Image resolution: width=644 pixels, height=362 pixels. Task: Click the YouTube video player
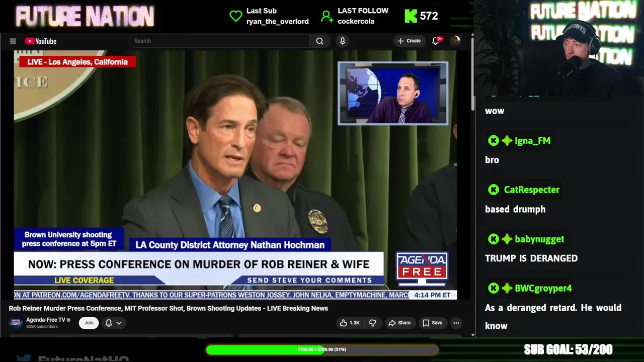[235, 174]
